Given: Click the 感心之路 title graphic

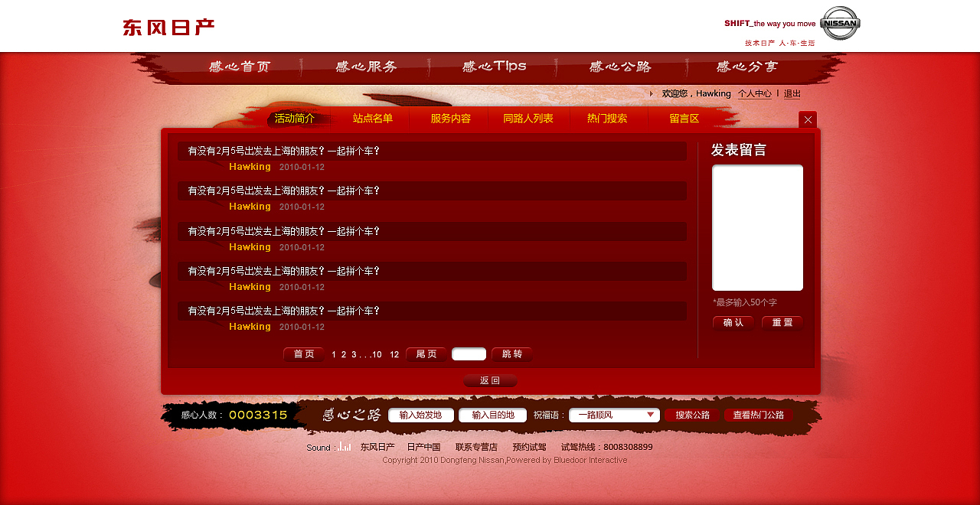Looking at the screenshot, I should [351, 415].
